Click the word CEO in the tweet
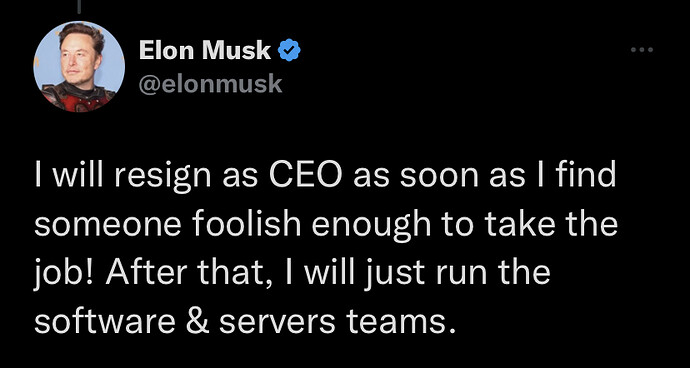690x368 pixels. coord(305,175)
